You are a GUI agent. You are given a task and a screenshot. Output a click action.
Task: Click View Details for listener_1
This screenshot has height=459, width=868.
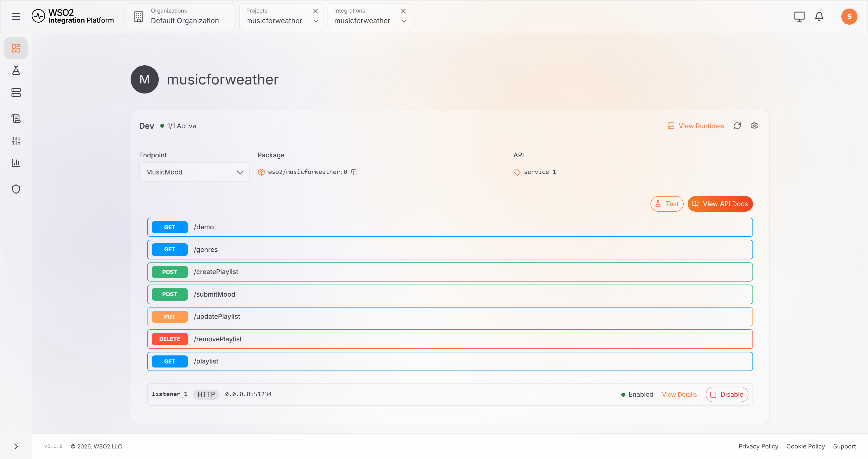pyautogui.click(x=679, y=394)
